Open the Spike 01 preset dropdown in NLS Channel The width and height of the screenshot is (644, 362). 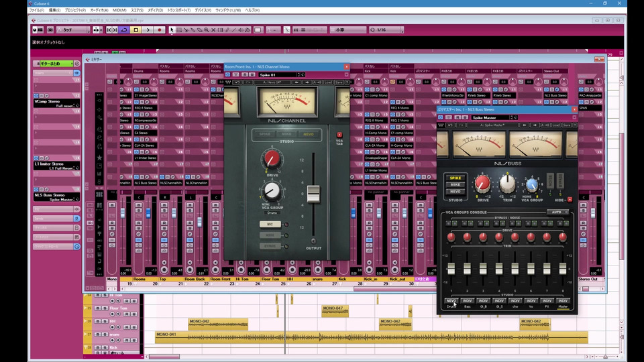279,74
